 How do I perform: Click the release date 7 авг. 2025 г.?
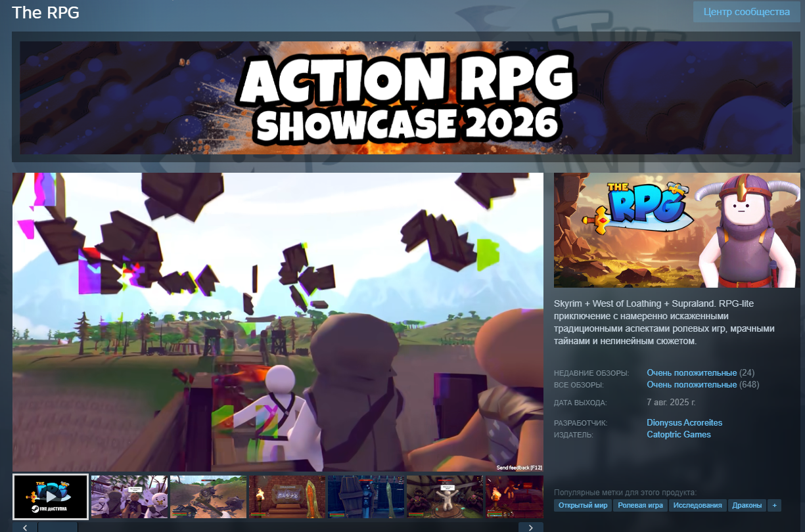point(671,402)
